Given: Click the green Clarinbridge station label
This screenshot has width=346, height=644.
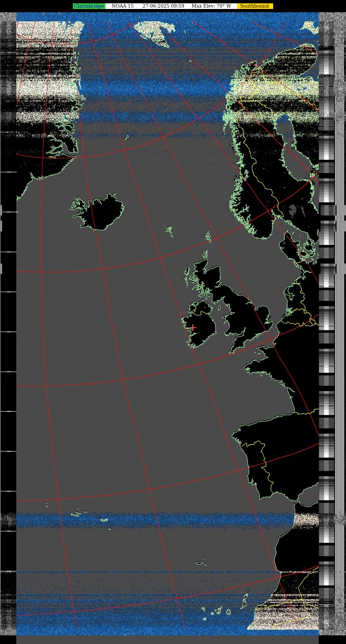Looking at the screenshot, I should (89, 6).
